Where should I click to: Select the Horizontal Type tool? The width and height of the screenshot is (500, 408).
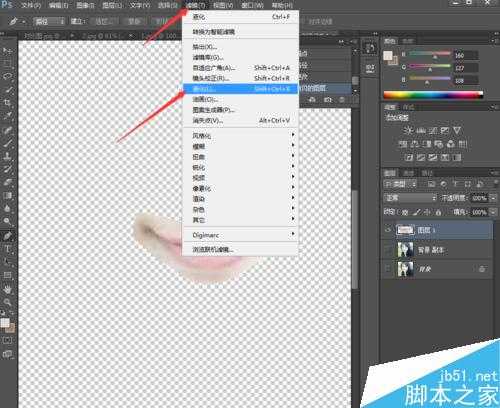pyautogui.click(x=7, y=249)
